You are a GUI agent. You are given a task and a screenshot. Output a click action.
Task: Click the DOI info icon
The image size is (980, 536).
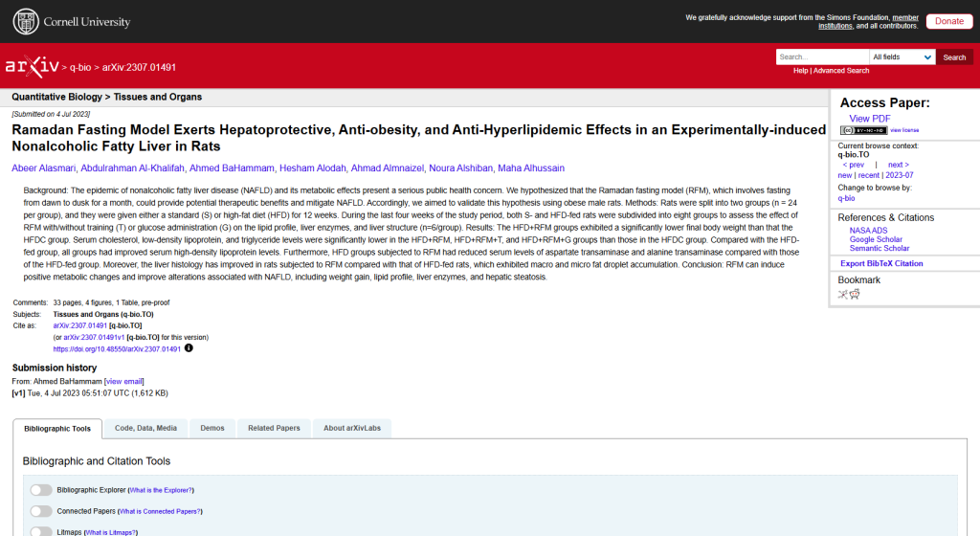(189, 348)
